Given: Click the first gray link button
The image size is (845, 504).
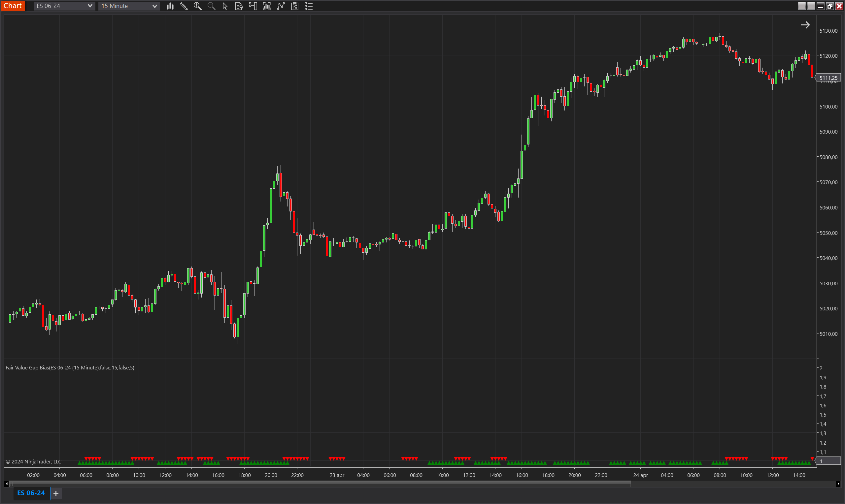Looking at the screenshot, I should 802,6.
